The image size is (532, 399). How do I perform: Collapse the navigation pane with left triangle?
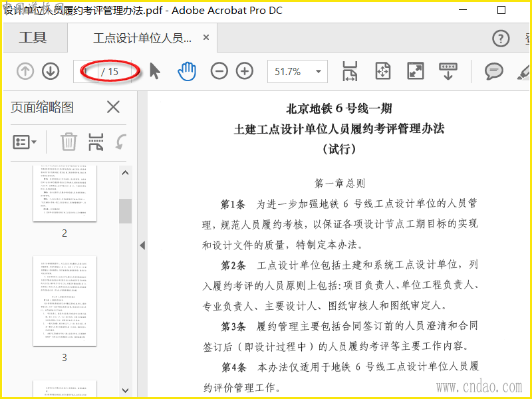pyautogui.click(x=142, y=245)
